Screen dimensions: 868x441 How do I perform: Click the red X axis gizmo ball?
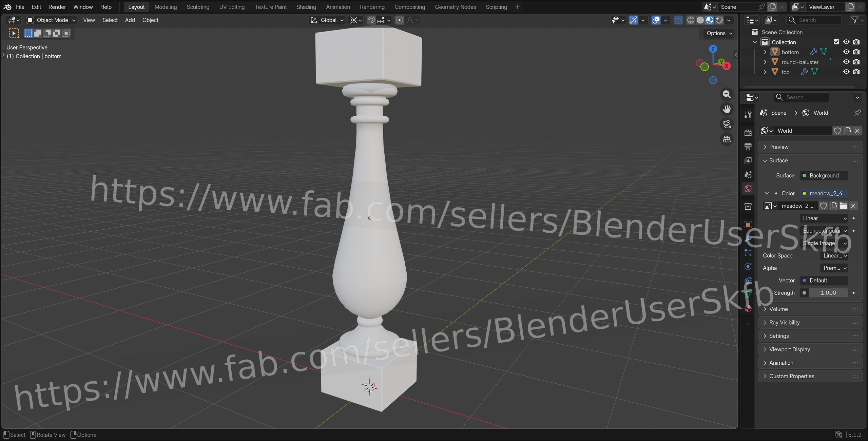pos(726,66)
